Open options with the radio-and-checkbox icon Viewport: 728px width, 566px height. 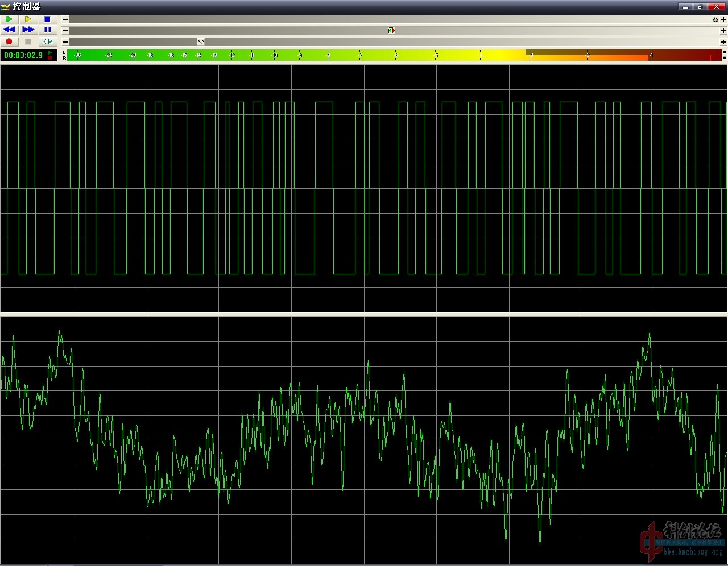(48, 41)
